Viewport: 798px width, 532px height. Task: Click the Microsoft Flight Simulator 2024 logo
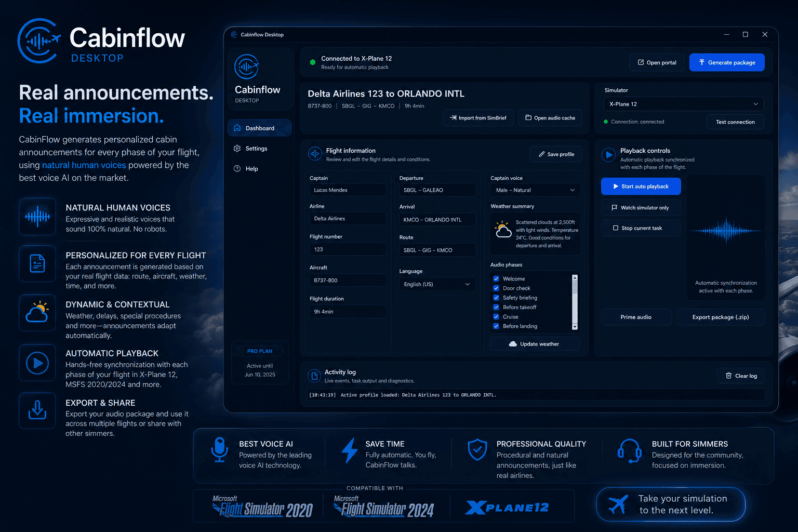(383, 507)
